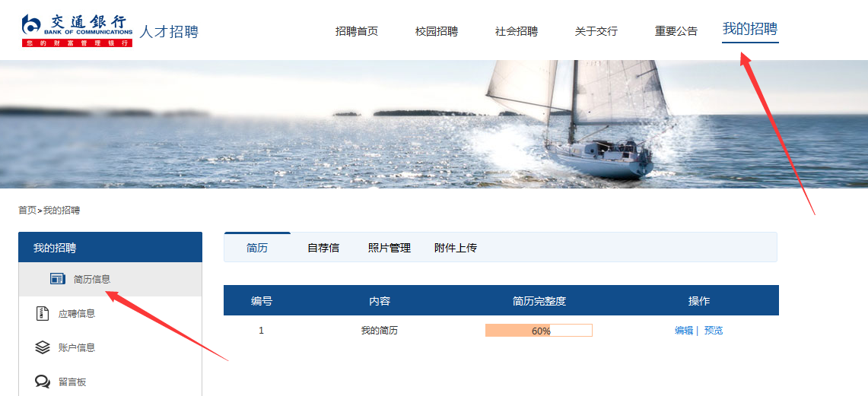The height and width of the screenshot is (396, 868).
Task: Click the 预览 link for 我的简历
Action: pos(714,331)
